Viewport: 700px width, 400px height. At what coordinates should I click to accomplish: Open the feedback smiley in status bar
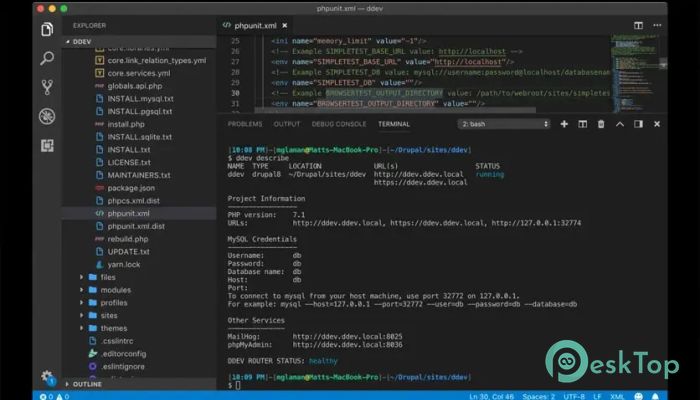point(639,396)
